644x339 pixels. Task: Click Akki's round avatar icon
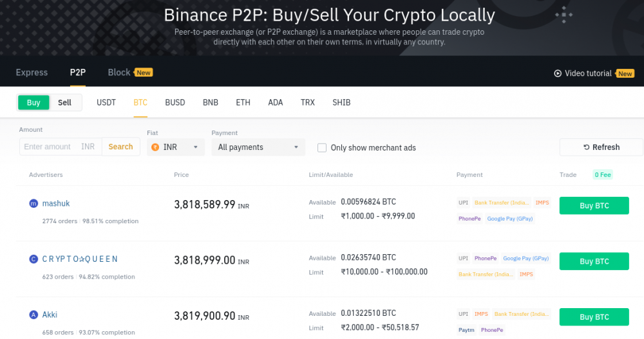[x=33, y=315]
